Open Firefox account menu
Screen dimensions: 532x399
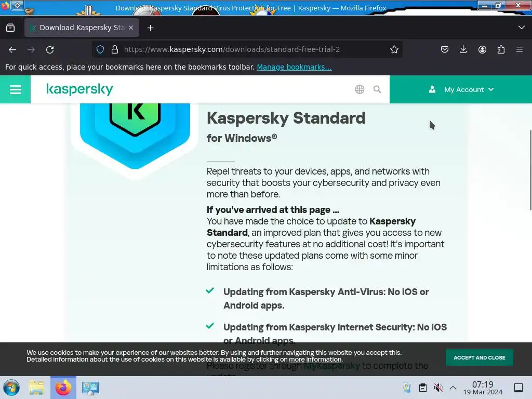[x=482, y=49]
